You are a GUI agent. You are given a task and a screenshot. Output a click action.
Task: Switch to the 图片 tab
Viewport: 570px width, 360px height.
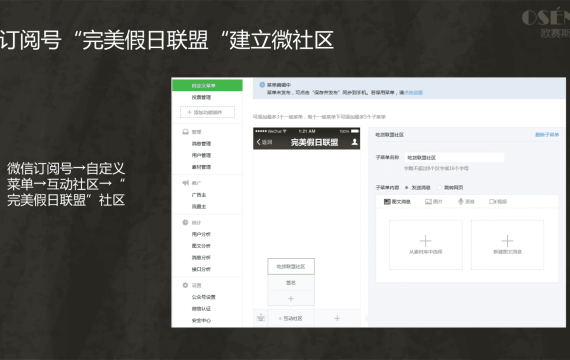click(434, 201)
